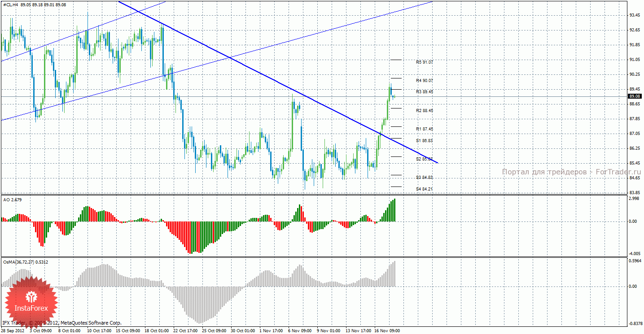Screen dimensions: 644x334
Task: Click -4.005 on the AO scale
Action: click(x=635, y=253)
